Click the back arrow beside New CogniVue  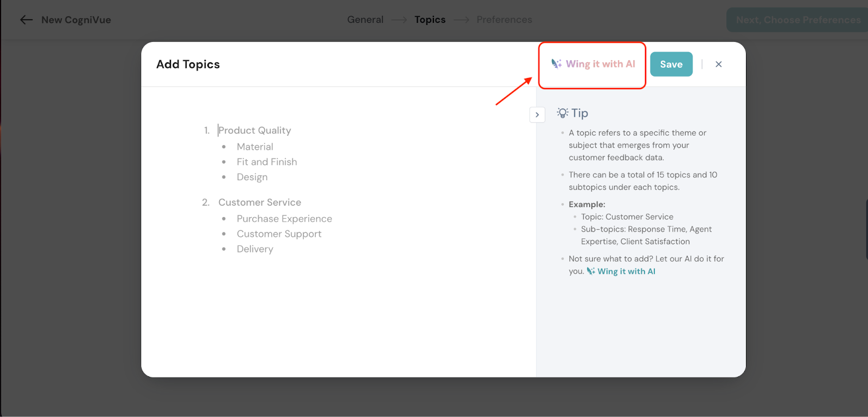tap(26, 20)
